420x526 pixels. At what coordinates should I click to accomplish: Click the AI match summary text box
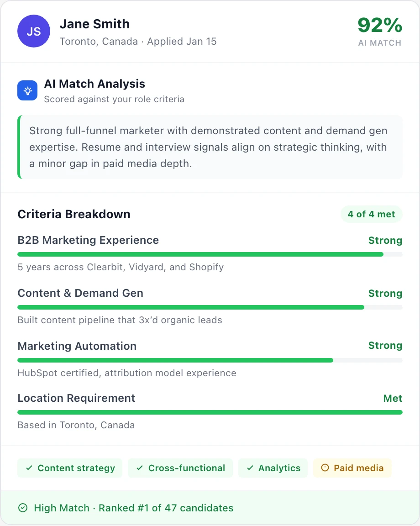210,147
